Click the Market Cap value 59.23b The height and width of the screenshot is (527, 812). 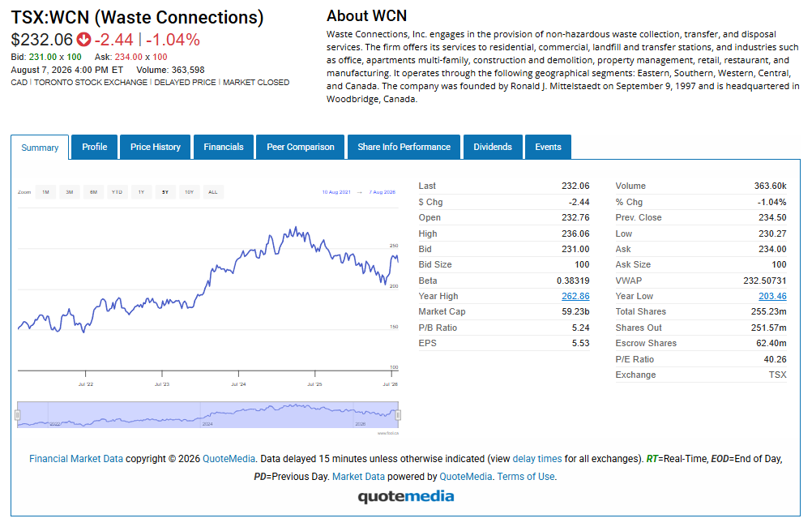[x=575, y=312]
